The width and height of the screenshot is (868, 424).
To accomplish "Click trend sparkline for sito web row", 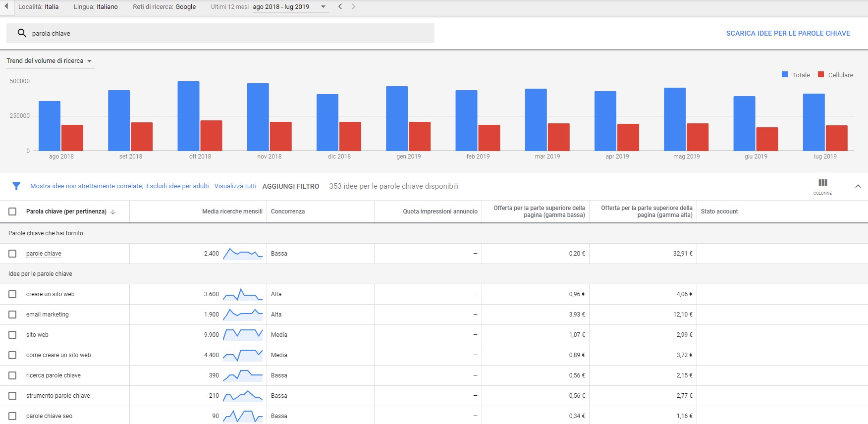I will pos(243,335).
